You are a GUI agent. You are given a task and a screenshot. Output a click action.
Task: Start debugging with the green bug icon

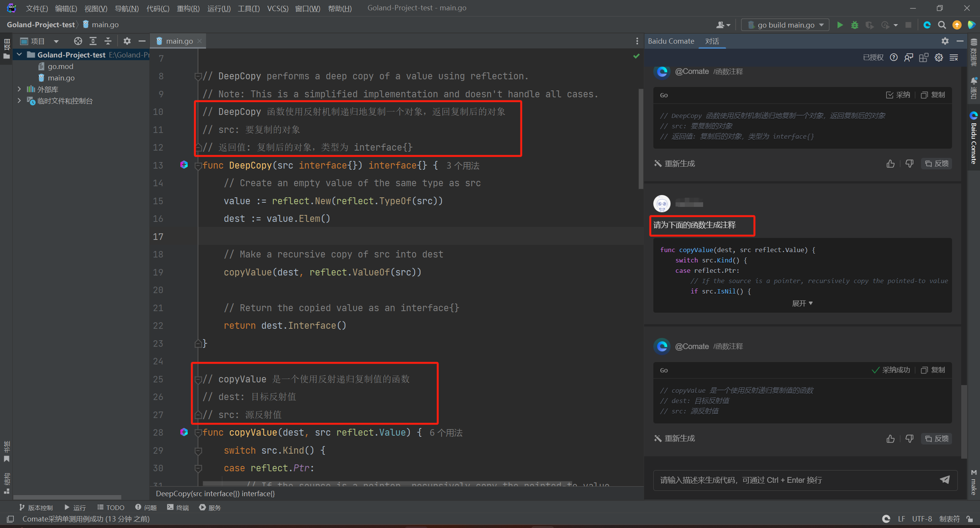855,25
